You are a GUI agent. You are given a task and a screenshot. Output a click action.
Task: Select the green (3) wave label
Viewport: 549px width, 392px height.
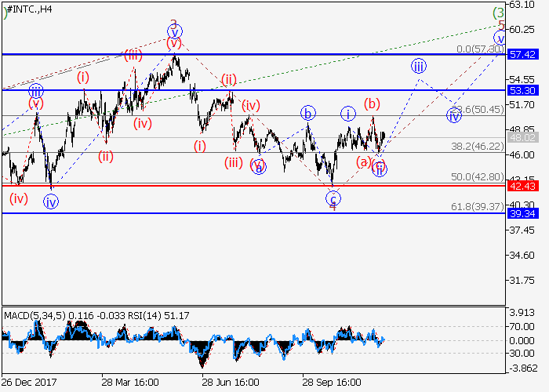[x=498, y=13]
